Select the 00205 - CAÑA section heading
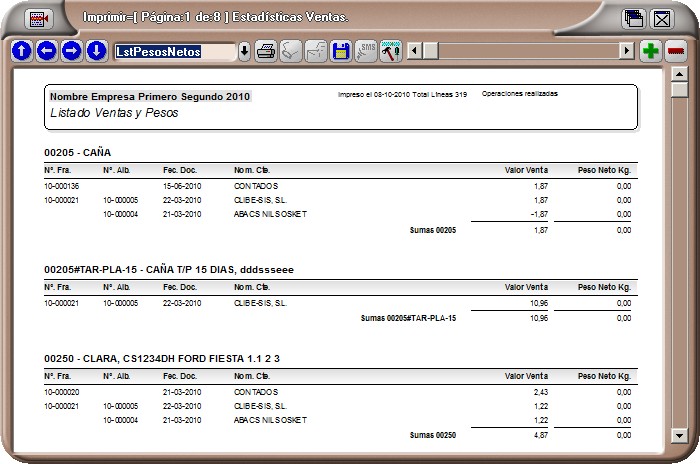The image size is (700, 464). pyautogui.click(x=77, y=152)
